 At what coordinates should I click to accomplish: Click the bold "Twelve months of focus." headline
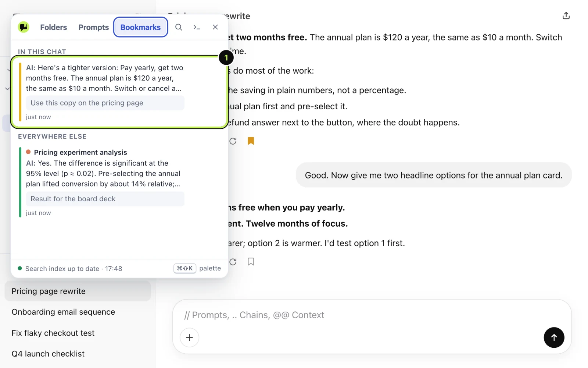(297, 224)
